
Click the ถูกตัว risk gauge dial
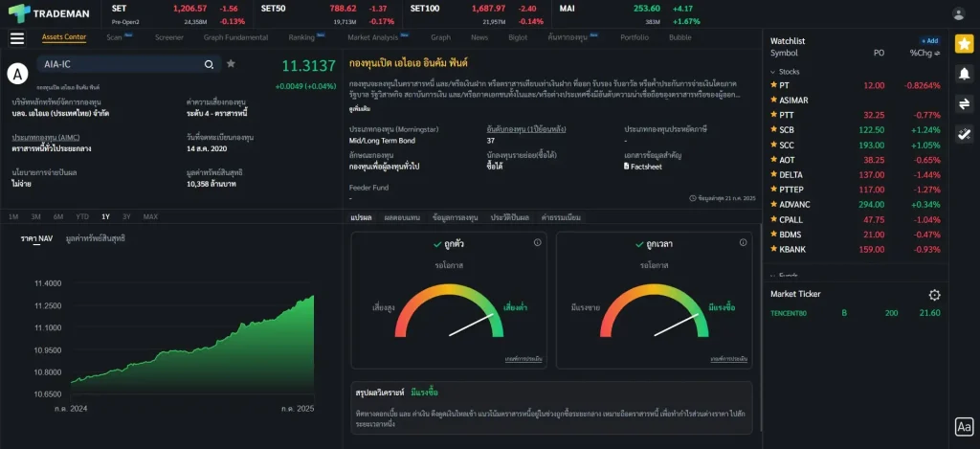point(449,311)
